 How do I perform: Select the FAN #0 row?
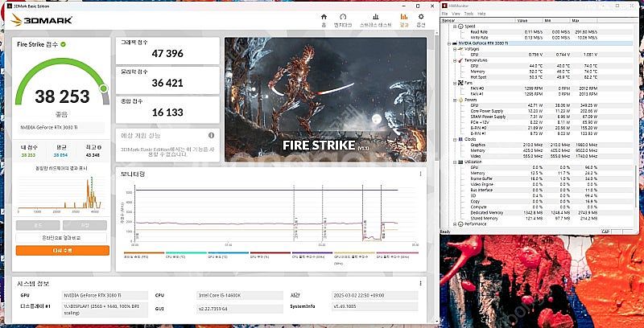[x=538, y=88]
